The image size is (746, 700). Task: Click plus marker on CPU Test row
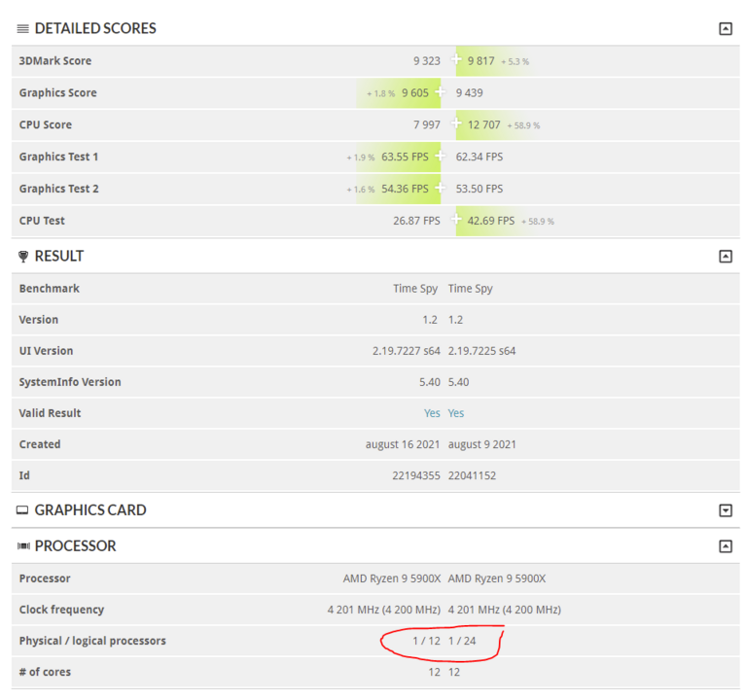pos(456,219)
